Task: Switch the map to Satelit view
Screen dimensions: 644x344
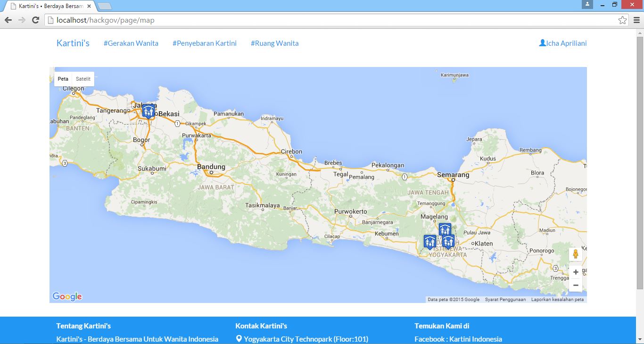Action: pyautogui.click(x=83, y=79)
